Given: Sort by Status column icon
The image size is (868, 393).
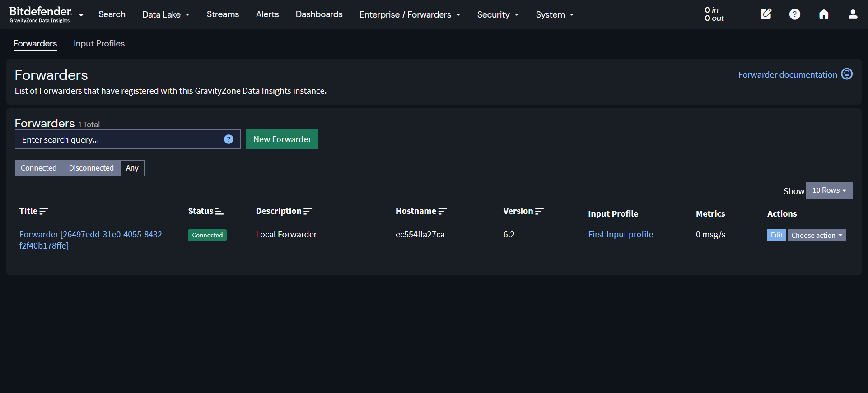Looking at the screenshot, I should click(x=219, y=211).
